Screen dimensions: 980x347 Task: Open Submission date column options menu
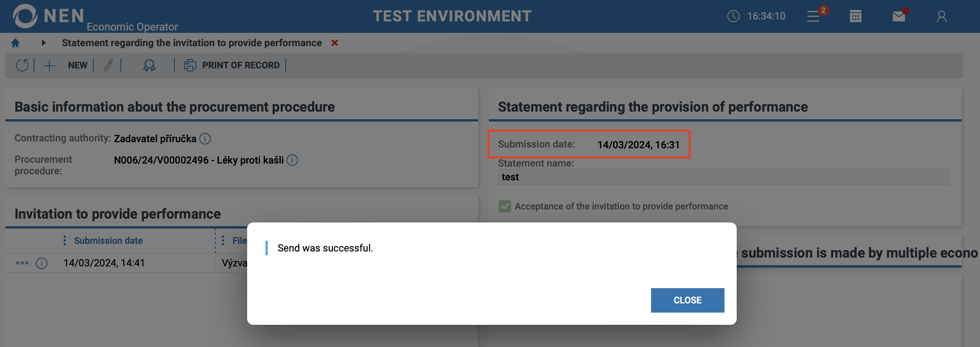point(65,240)
